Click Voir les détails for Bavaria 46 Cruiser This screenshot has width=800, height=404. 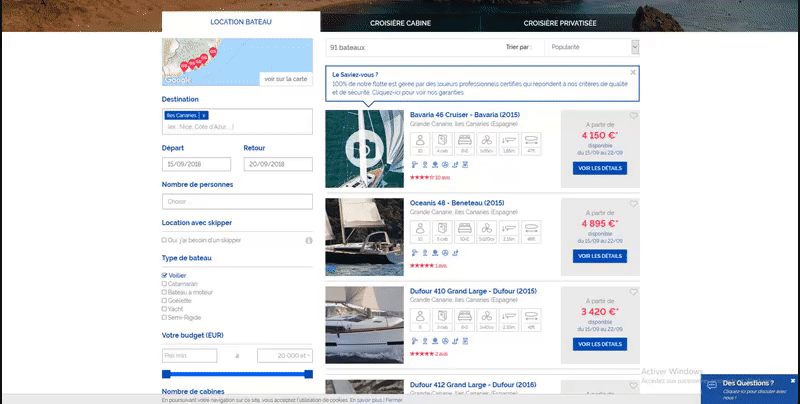(x=599, y=168)
